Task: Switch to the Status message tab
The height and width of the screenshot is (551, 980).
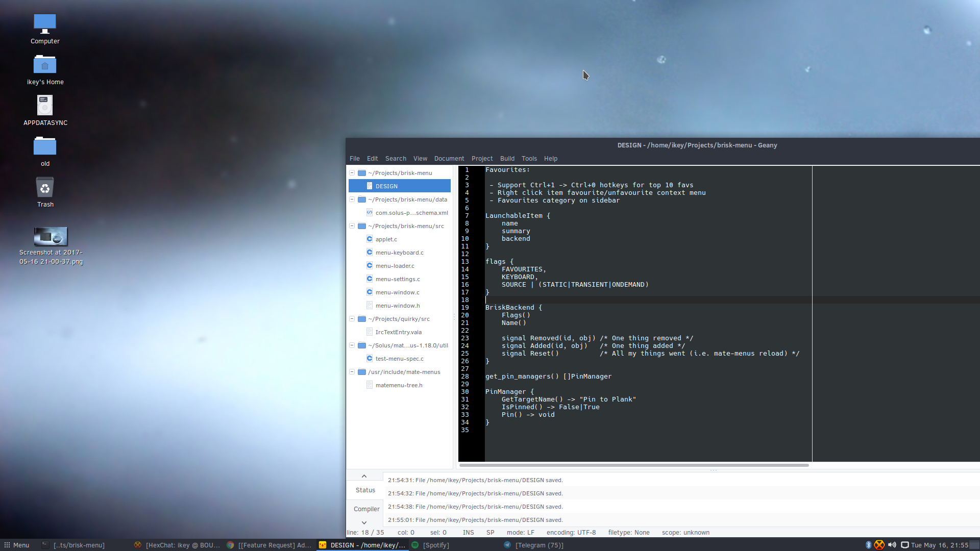Action: 365,490
